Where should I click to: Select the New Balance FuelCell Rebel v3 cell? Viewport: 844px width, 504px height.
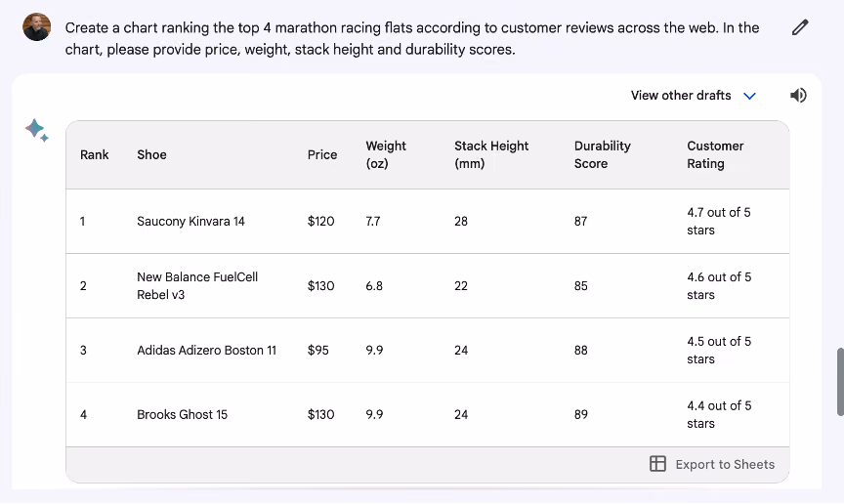point(197,285)
